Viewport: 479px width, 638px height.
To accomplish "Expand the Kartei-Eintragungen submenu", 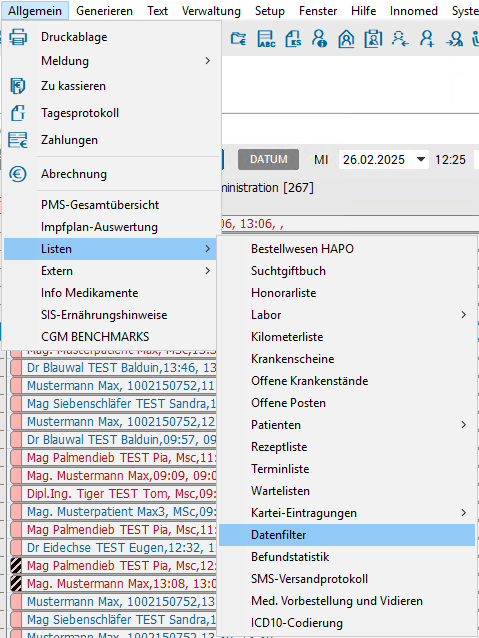I will (464, 513).
